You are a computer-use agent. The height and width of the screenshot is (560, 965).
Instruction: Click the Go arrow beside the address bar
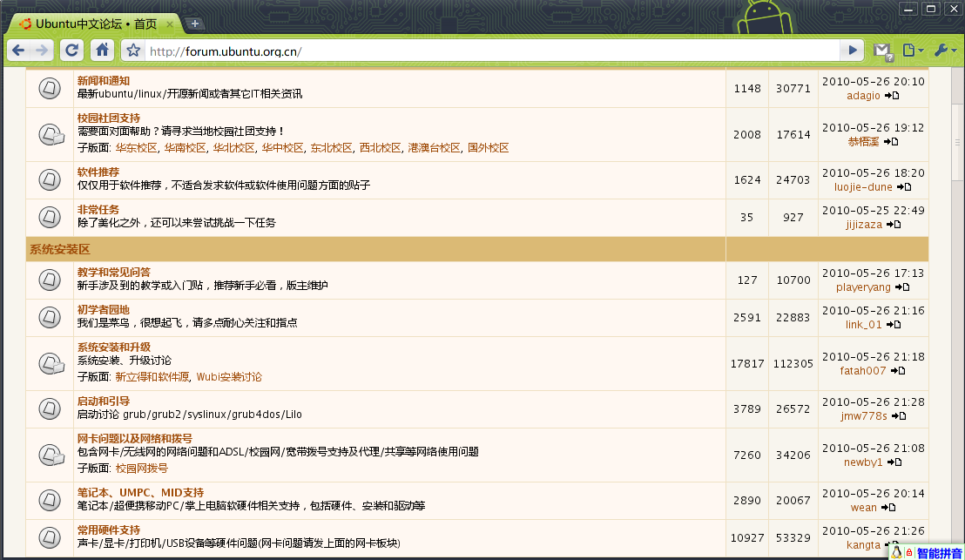pyautogui.click(x=853, y=51)
